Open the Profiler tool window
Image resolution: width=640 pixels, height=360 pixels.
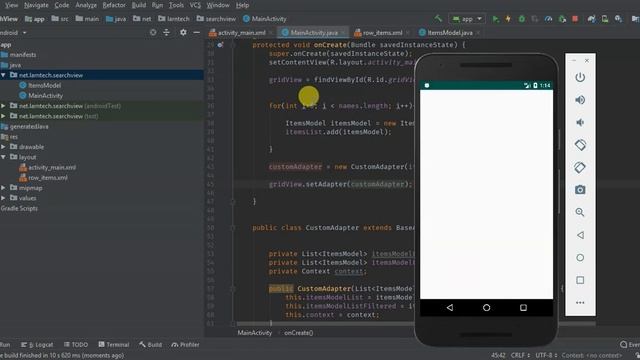pos(185,344)
